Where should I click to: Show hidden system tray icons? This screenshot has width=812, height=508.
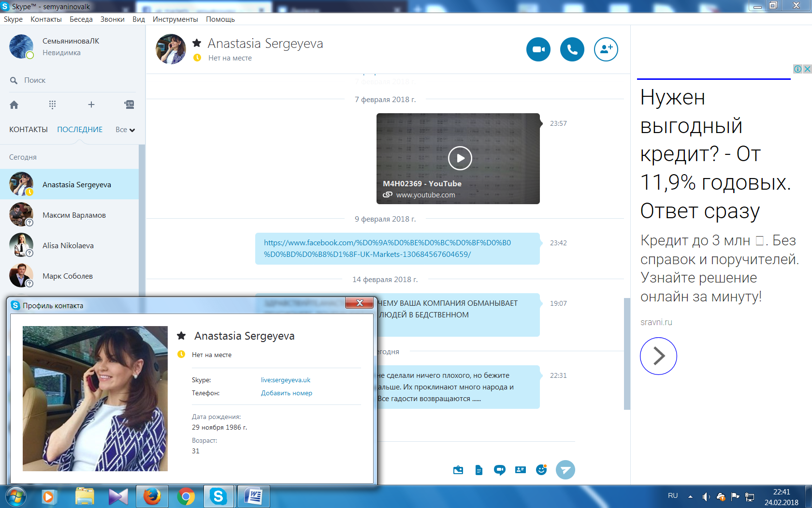pyautogui.click(x=690, y=496)
